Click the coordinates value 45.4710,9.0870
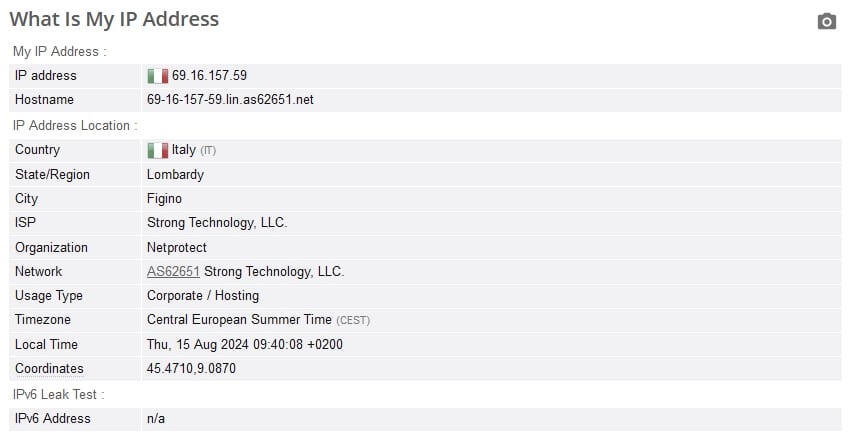The width and height of the screenshot is (851, 439). pyautogui.click(x=191, y=368)
